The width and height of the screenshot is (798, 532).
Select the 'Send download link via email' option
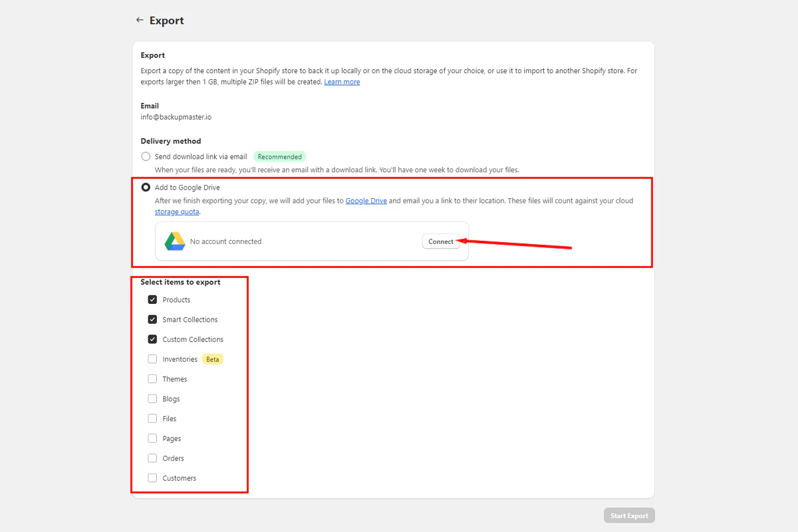coord(146,156)
